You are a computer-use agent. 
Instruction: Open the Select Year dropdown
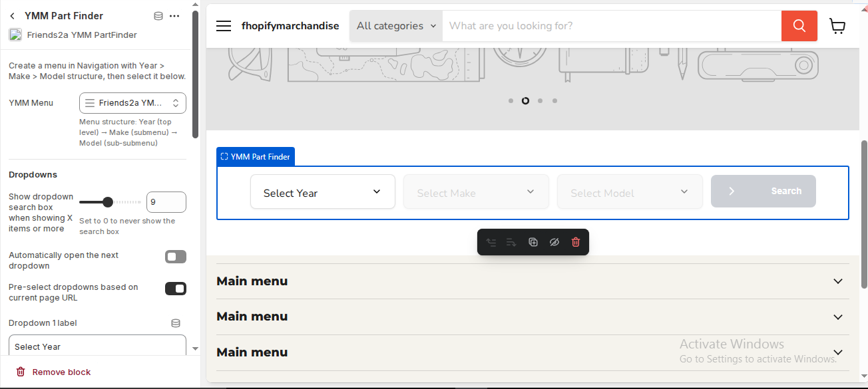coord(322,192)
